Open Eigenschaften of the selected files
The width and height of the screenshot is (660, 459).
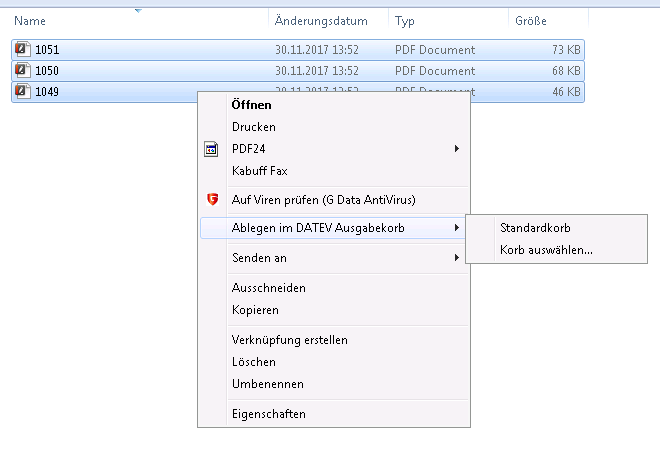[268, 414]
